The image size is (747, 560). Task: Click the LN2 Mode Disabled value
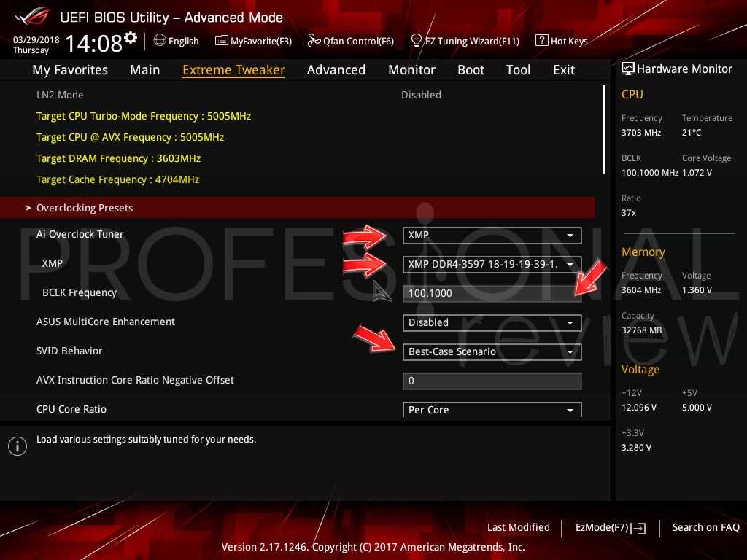click(421, 96)
